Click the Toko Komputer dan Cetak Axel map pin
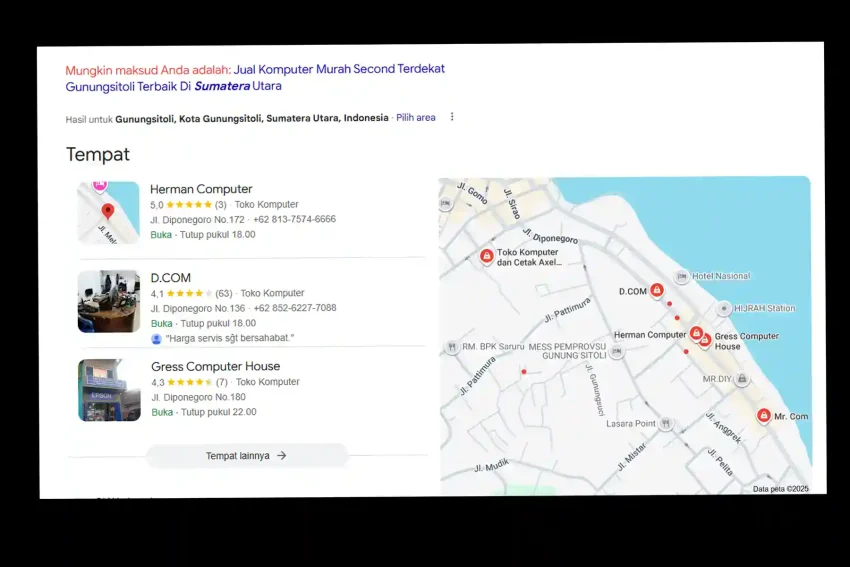The width and height of the screenshot is (850, 567). click(x=487, y=255)
